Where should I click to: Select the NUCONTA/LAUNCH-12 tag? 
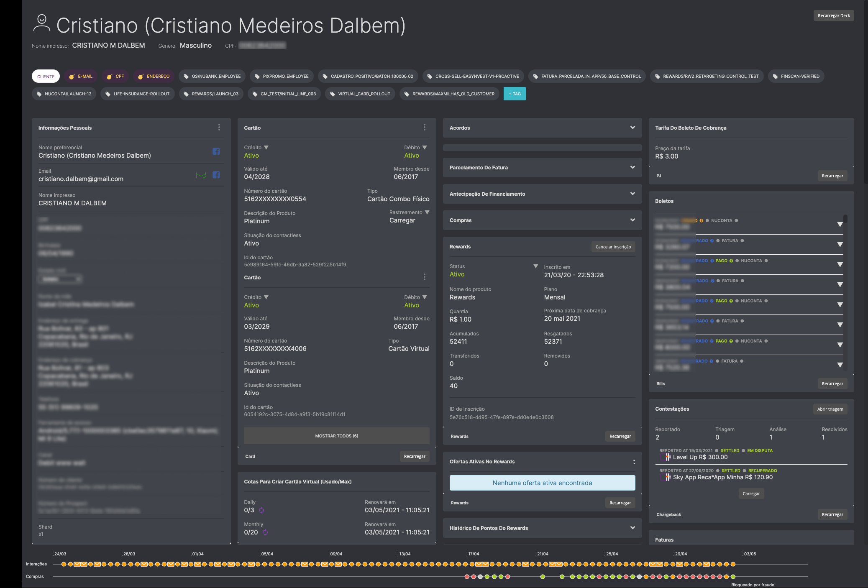click(64, 94)
